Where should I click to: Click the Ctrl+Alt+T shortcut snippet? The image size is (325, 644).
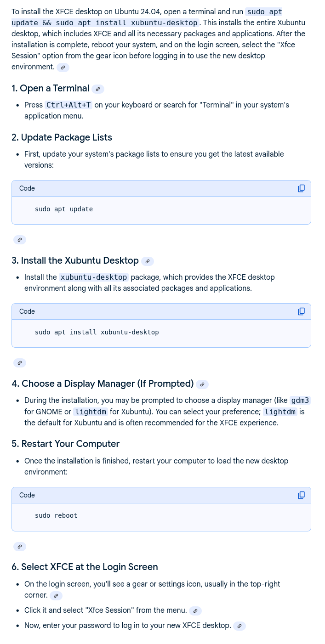point(69,105)
